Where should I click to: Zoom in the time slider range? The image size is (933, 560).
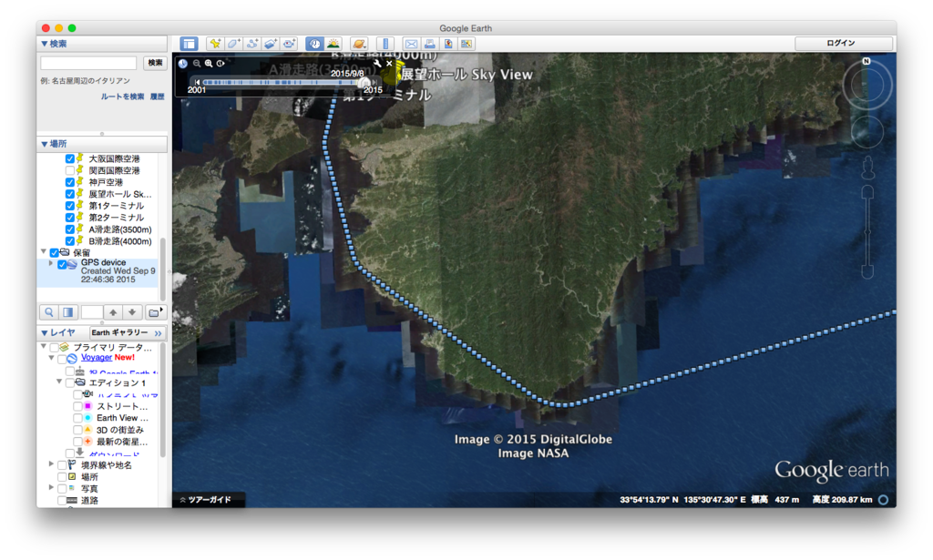209,63
